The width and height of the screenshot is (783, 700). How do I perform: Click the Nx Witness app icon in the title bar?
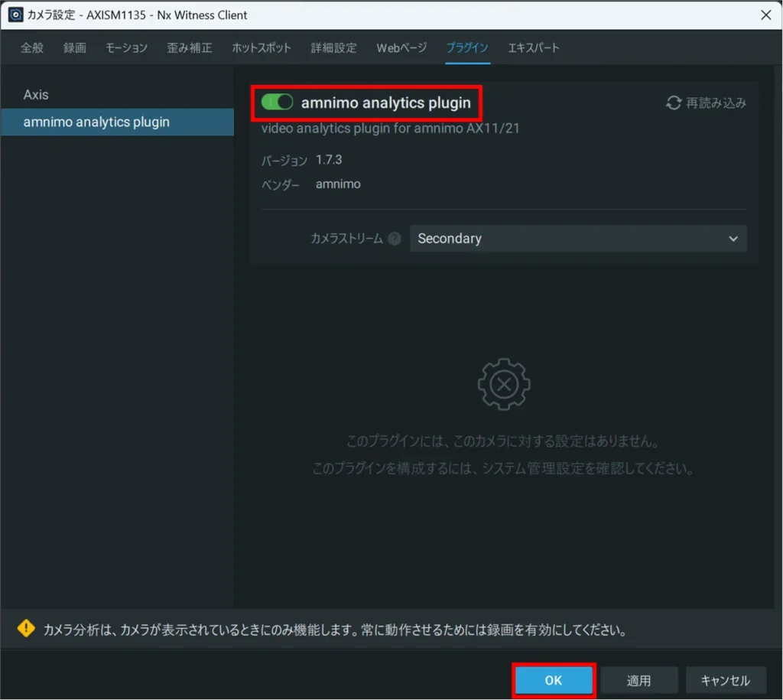[15, 15]
